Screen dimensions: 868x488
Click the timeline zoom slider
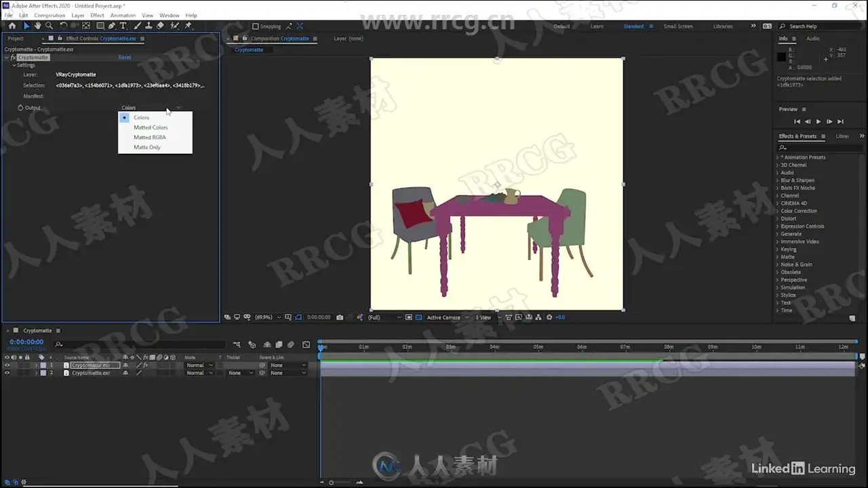pyautogui.click(x=331, y=483)
